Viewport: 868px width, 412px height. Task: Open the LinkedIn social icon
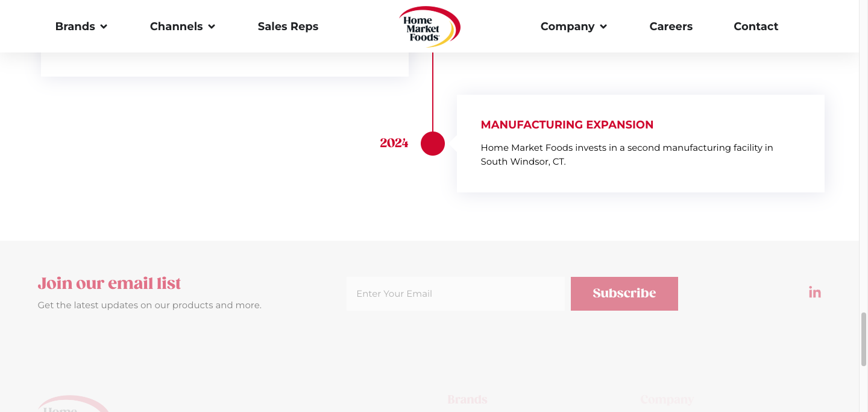click(x=815, y=293)
